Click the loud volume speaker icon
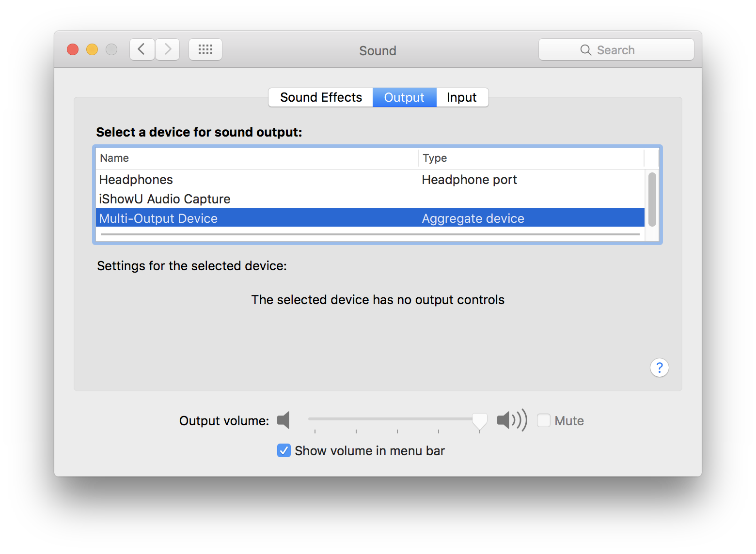Screen dimensions: 756x554 click(x=511, y=420)
